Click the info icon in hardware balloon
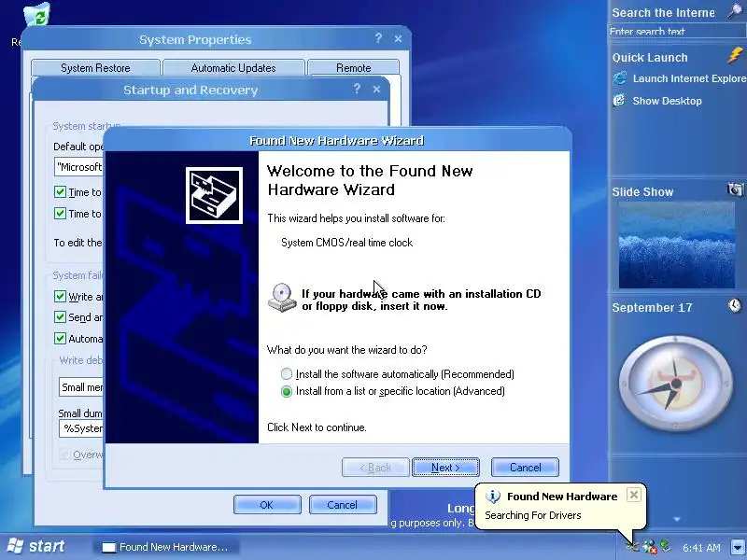Screen dimensions: 747x560 [x=493, y=497]
